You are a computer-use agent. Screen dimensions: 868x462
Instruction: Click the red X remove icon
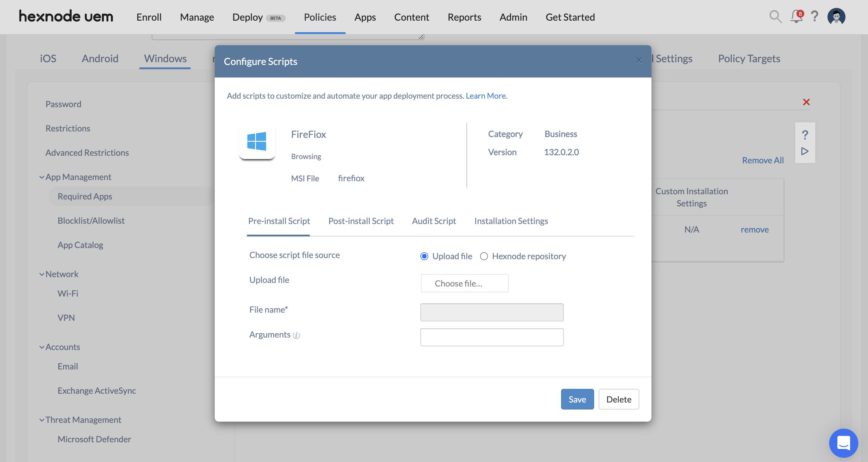(x=806, y=102)
